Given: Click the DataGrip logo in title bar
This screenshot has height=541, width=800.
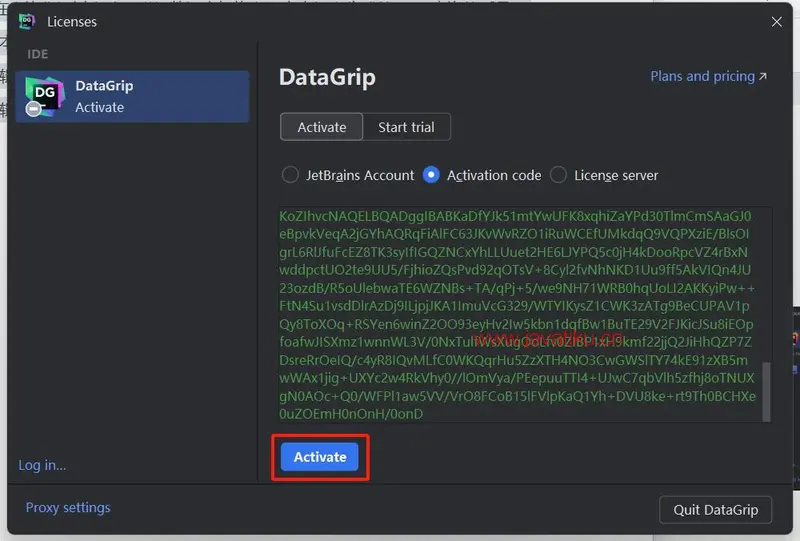Looking at the screenshot, I should [x=27, y=21].
